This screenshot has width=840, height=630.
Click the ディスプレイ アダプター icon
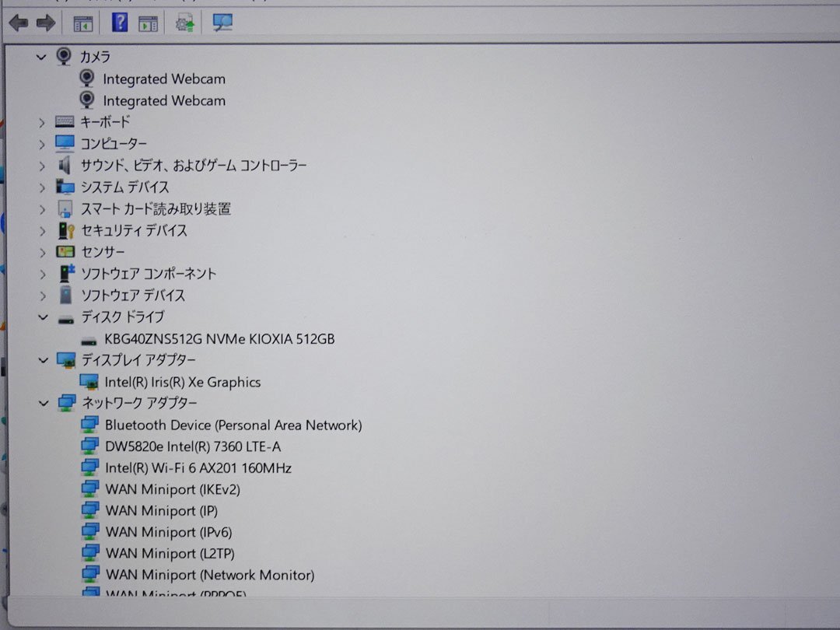66,360
